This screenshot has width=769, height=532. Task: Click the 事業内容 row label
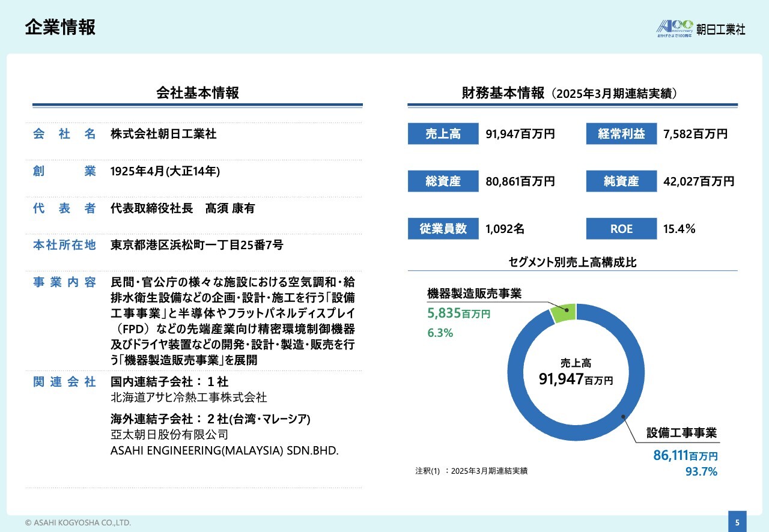(64, 282)
